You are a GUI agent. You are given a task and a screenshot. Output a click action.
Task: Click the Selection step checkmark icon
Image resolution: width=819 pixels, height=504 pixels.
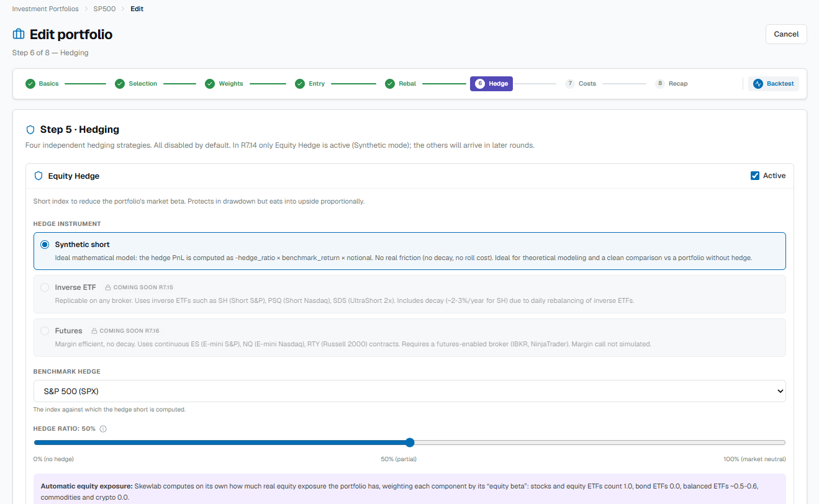[x=120, y=84]
